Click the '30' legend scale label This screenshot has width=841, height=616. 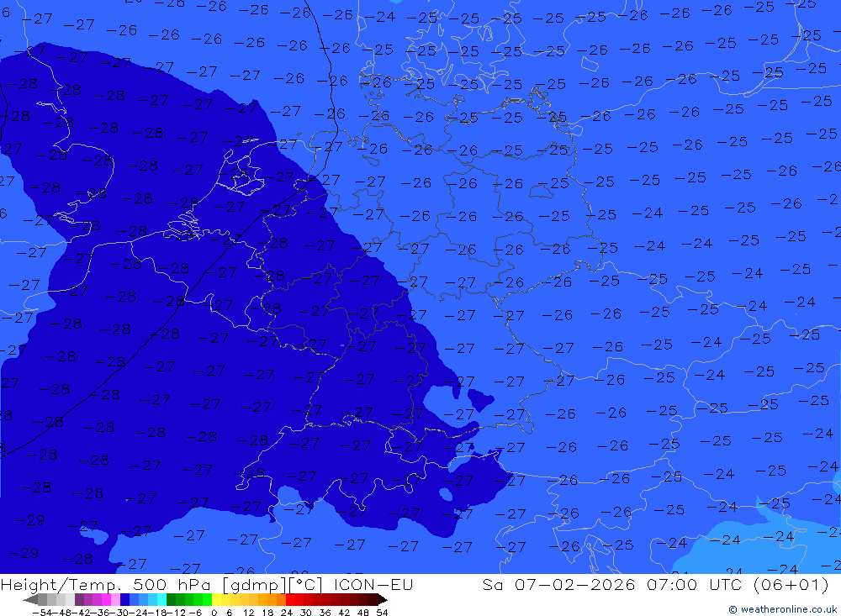[306, 613]
